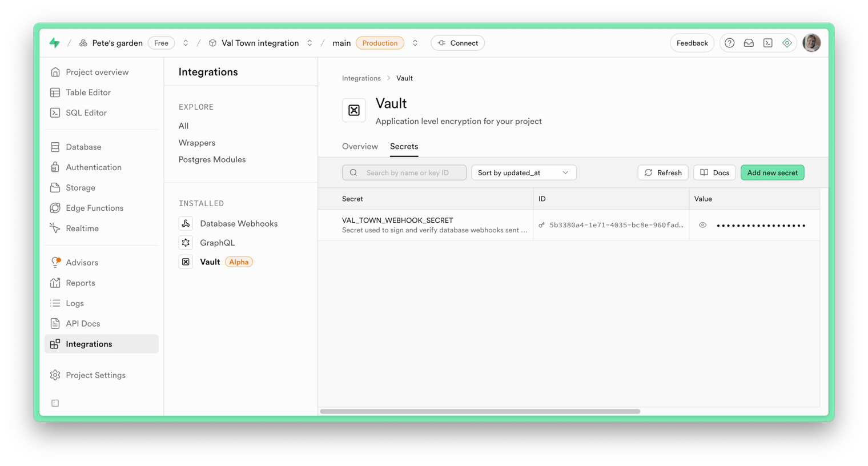Switch to the Overview tab
Viewport: 868px width, 466px height.
[x=360, y=147]
